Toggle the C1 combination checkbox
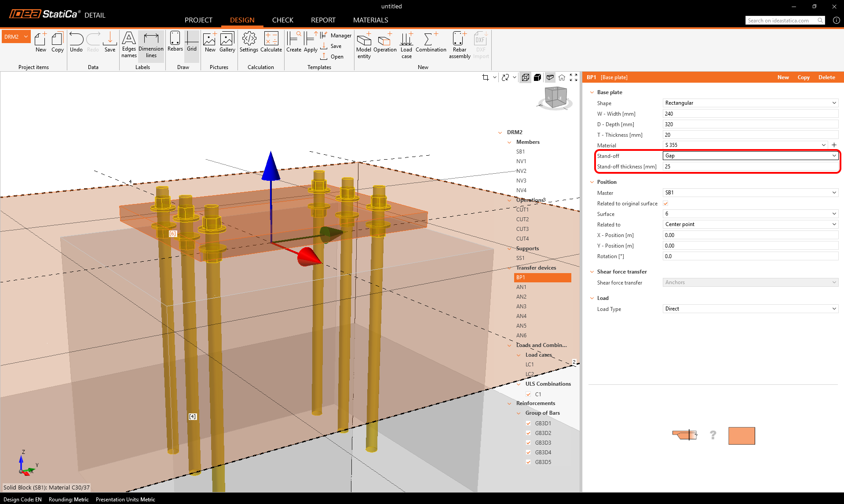 coord(528,394)
